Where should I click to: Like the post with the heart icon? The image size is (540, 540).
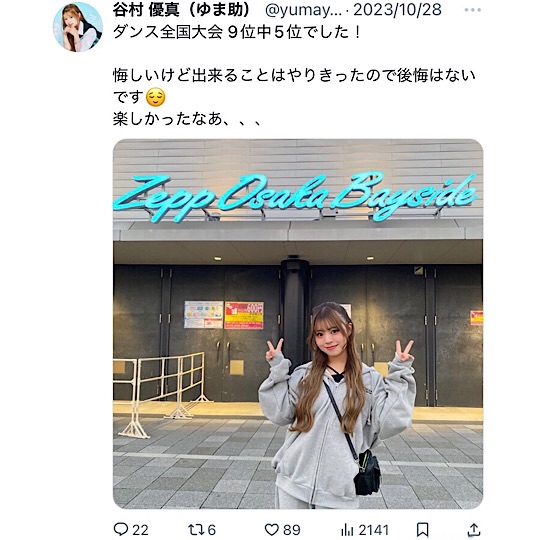pyautogui.click(x=271, y=529)
